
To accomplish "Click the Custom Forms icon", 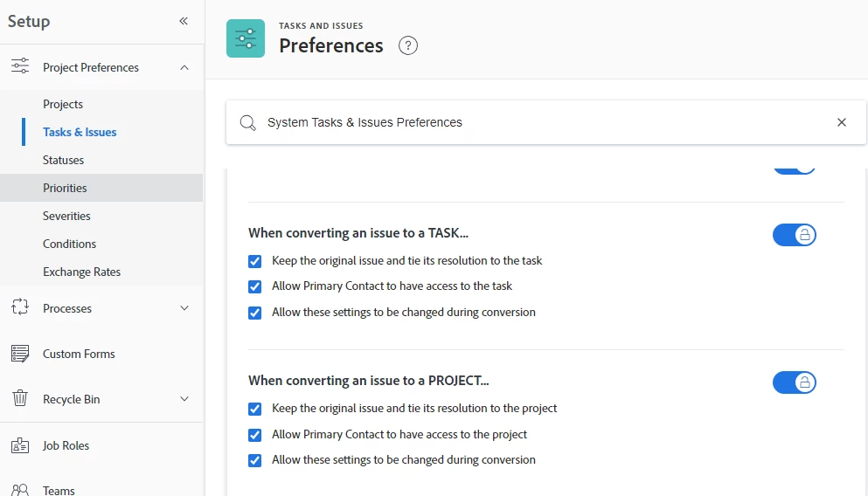I will (x=20, y=354).
